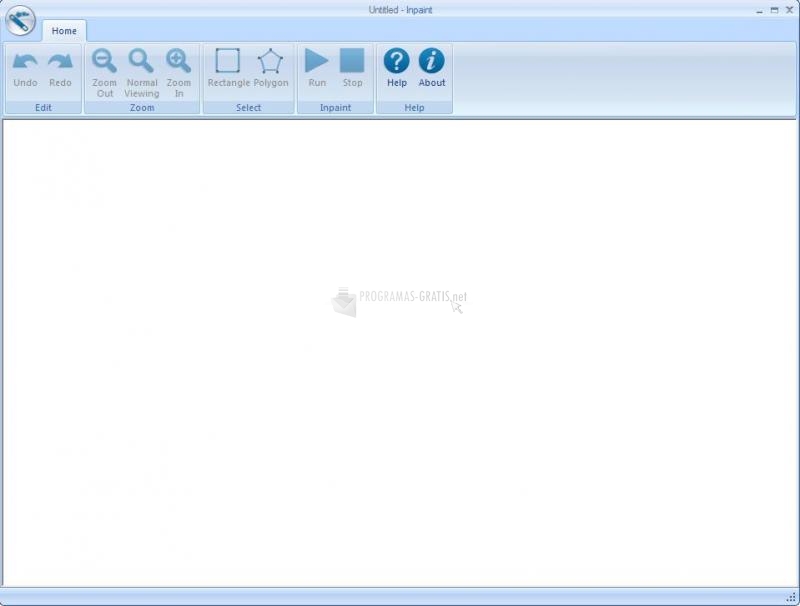Run the inpaint process
The width and height of the screenshot is (800, 606).
coord(316,61)
